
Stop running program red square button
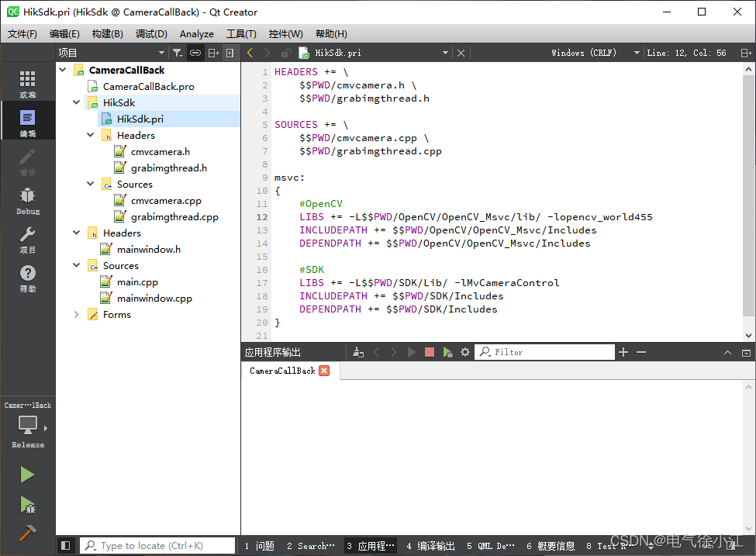tap(430, 352)
